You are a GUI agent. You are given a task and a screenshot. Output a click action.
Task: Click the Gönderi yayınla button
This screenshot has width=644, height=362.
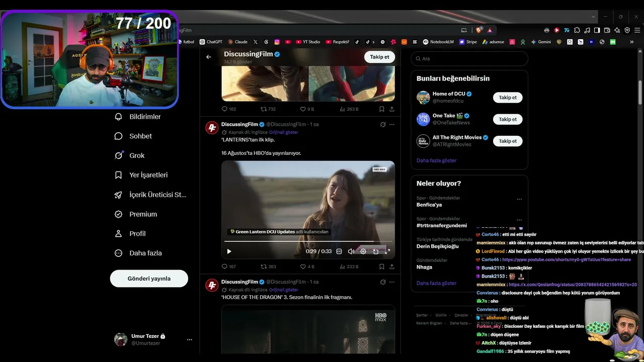point(149,279)
